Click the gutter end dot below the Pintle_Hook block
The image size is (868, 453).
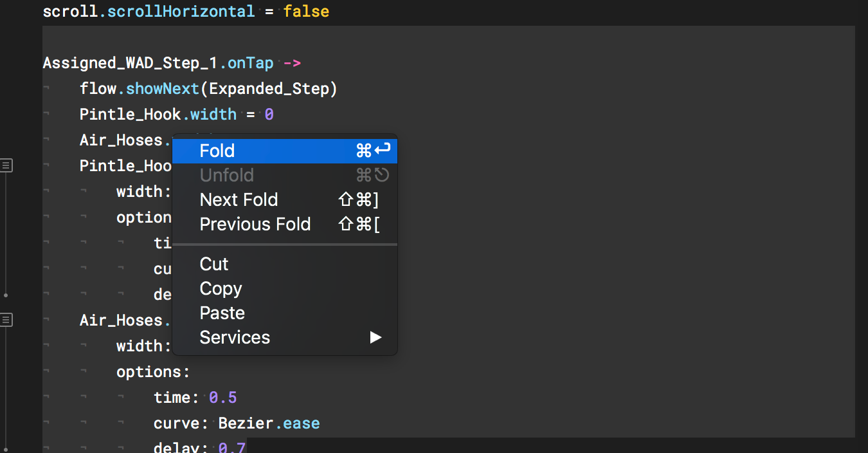click(x=6, y=295)
